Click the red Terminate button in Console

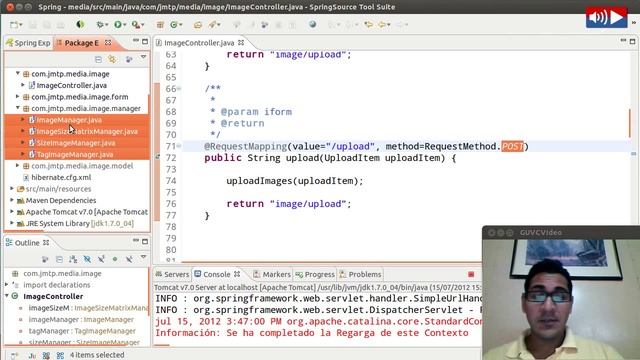[471, 274]
